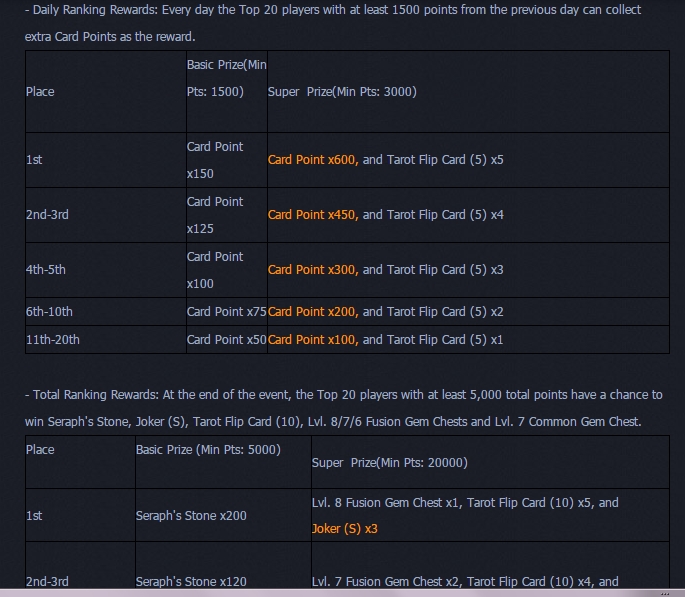The width and height of the screenshot is (685, 597).
Task: Click the 11th-20th place cell
Action: pos(53,340)
